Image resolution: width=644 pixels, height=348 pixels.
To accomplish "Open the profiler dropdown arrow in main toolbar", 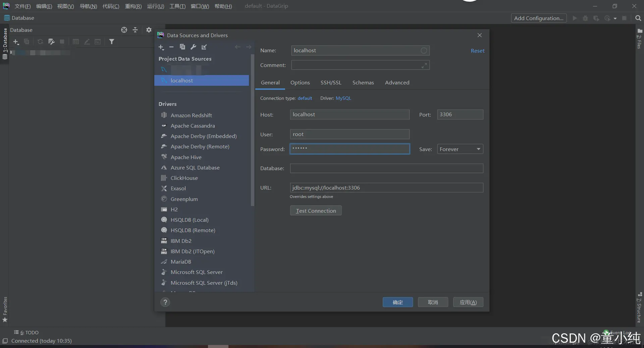I will pos(615,18).
